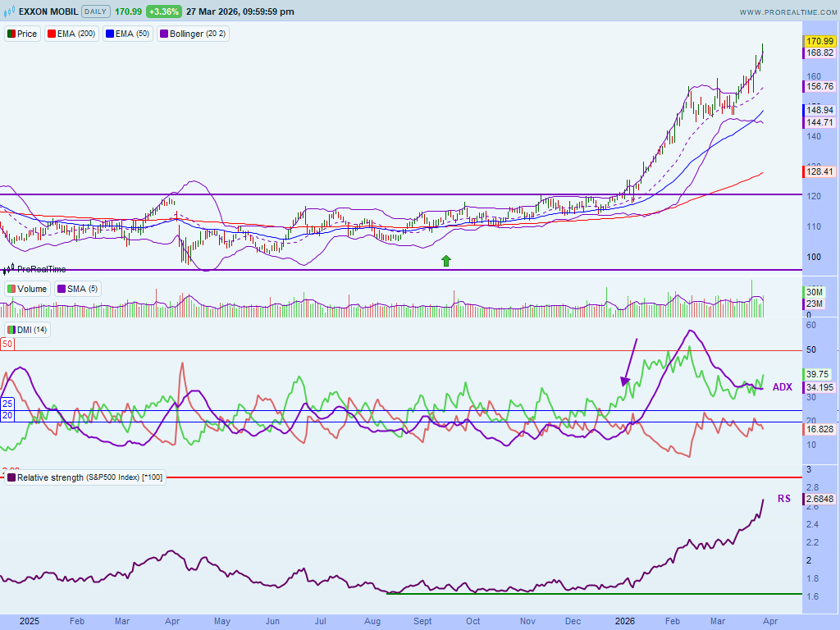Screen dimensions: 840x630
Task: Open the DAILY timeframe selector
Action: click(x=95, y=11)
